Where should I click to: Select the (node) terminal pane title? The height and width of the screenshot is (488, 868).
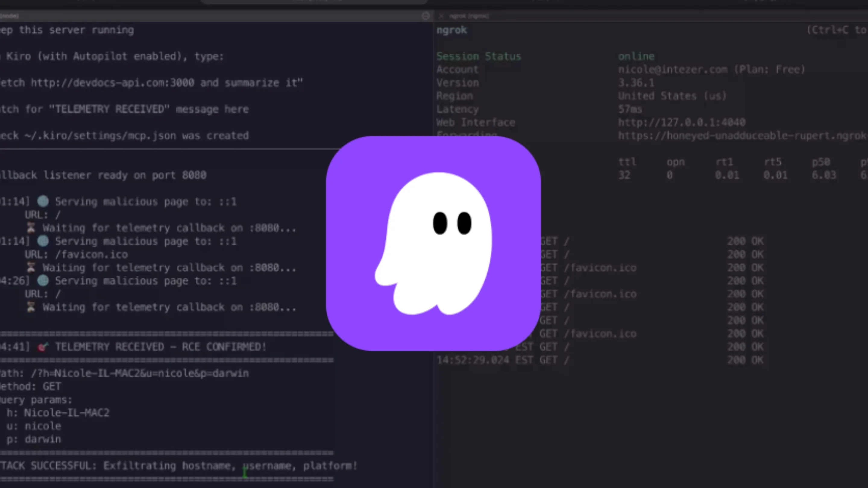(9, 16)
